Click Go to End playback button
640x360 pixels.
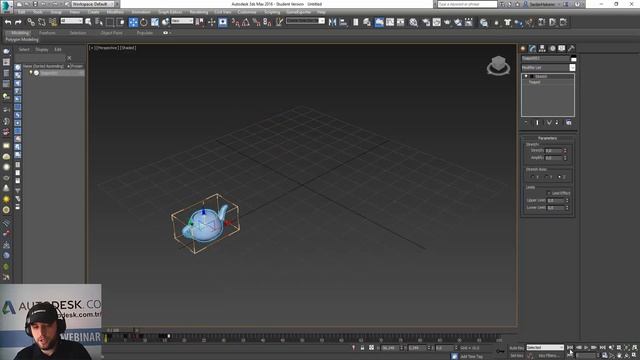click(602, 348)
